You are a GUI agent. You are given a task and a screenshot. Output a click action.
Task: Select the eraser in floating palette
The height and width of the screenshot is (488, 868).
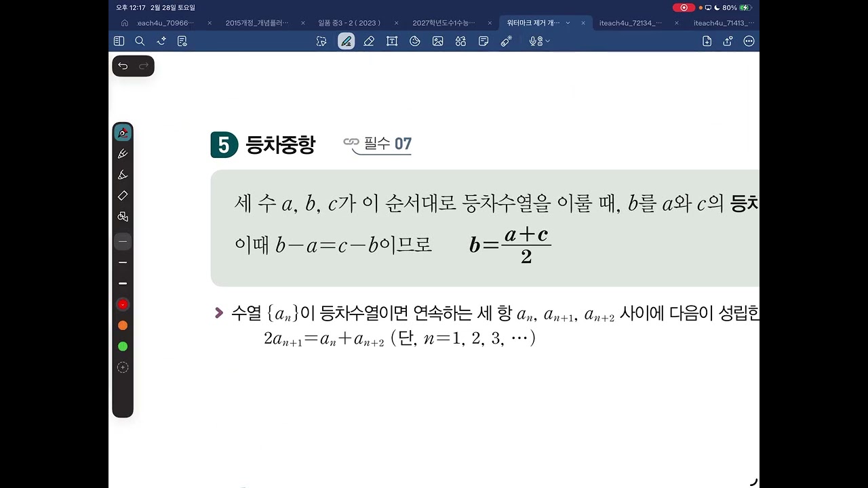123,196
